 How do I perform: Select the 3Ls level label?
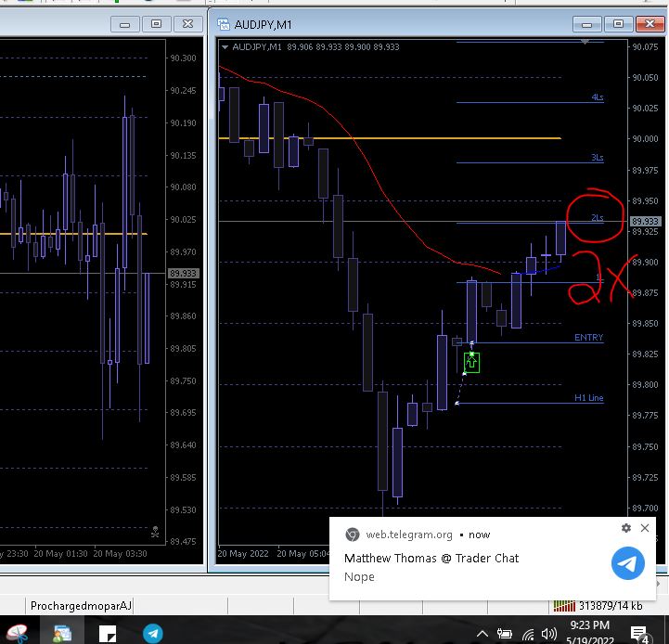[598, 158]
